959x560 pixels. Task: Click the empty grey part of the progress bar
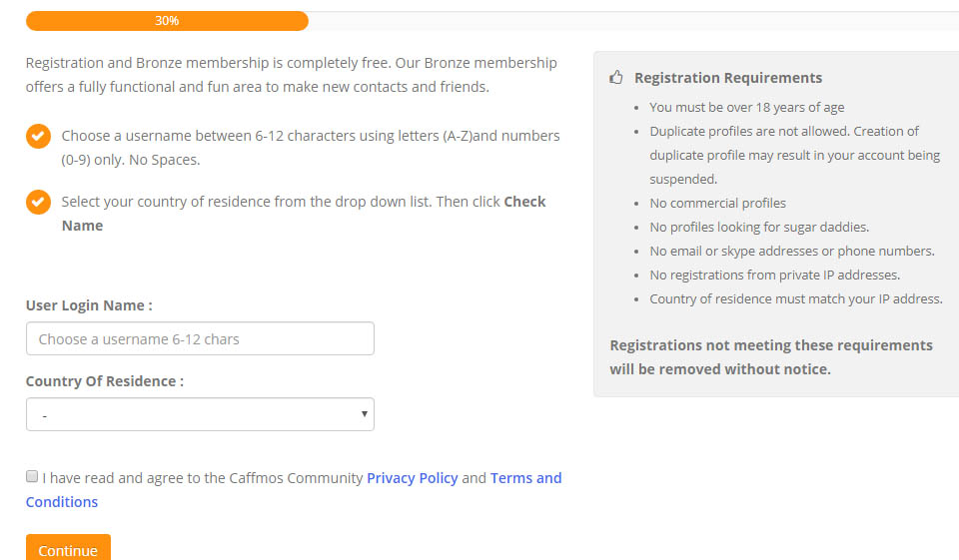[x=629, y=20]
